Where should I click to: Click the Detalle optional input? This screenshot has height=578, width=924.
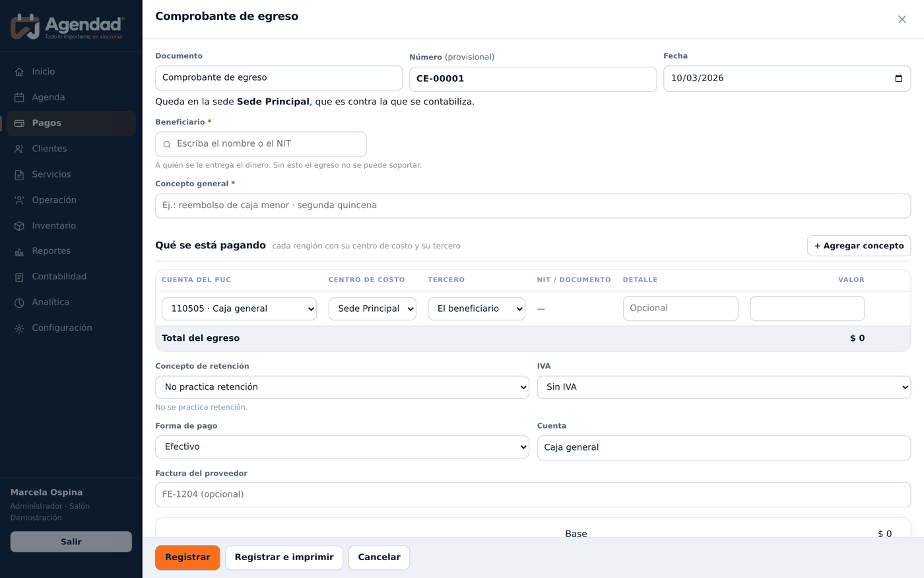coord(680,308)
